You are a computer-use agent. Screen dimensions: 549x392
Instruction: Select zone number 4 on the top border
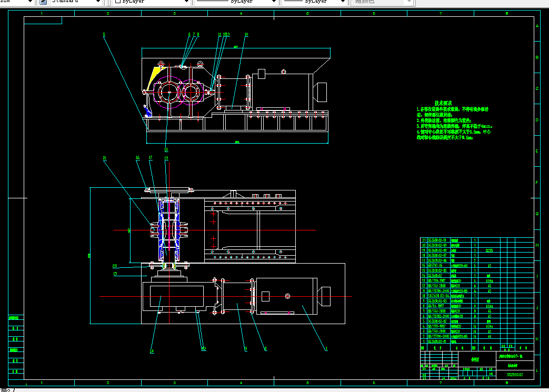[x=241, y=14]
